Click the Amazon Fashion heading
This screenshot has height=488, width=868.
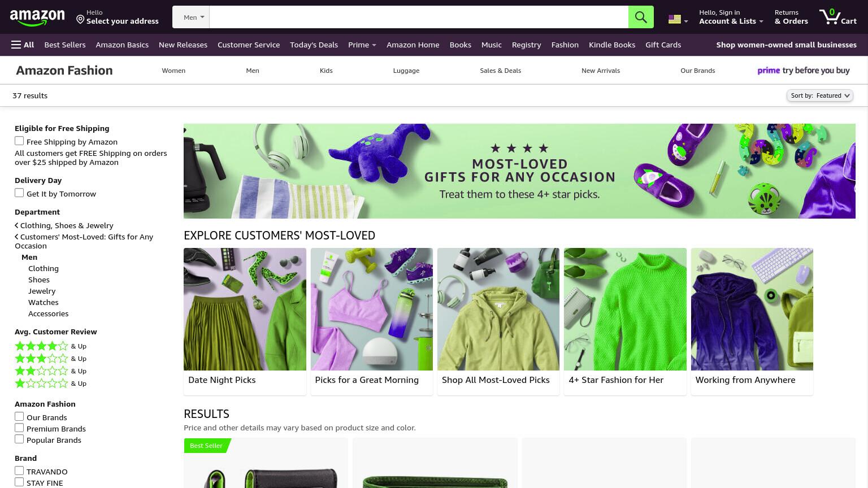pos(64,71)
